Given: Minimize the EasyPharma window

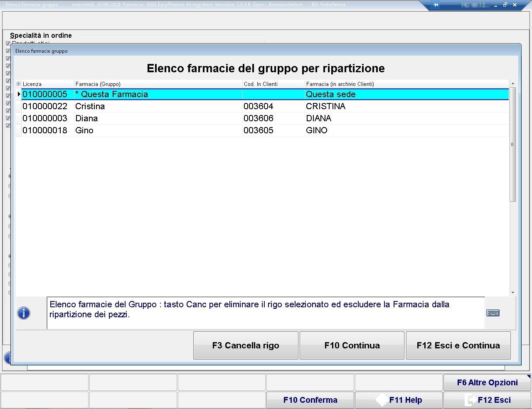Looking at the screenshot, I should [x=495, y=5].
